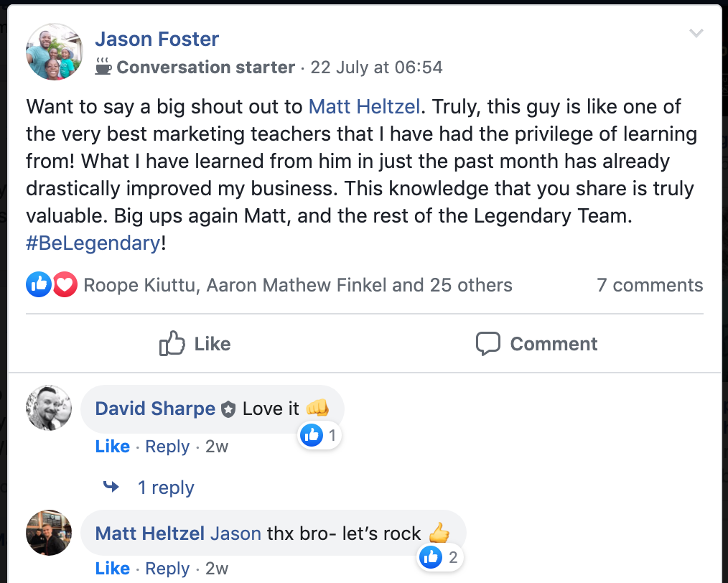728x583 pixels.
Task: Click the #BeLegendary hashtag
Action: click(93, 243)
